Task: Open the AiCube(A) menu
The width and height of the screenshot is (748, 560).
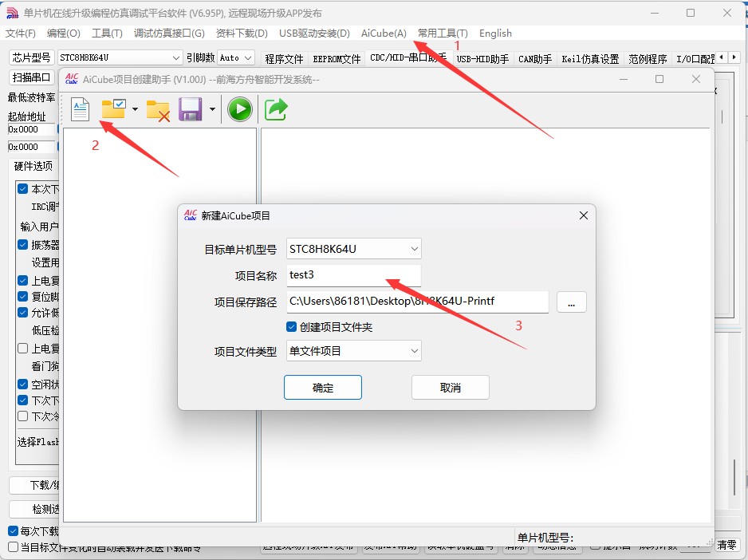Action: [384, 34]
